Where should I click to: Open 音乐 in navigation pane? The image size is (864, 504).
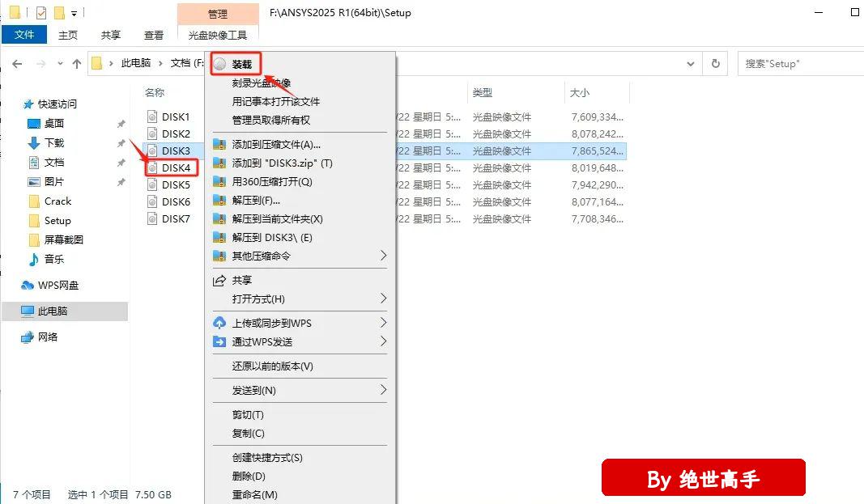point(54,259)
